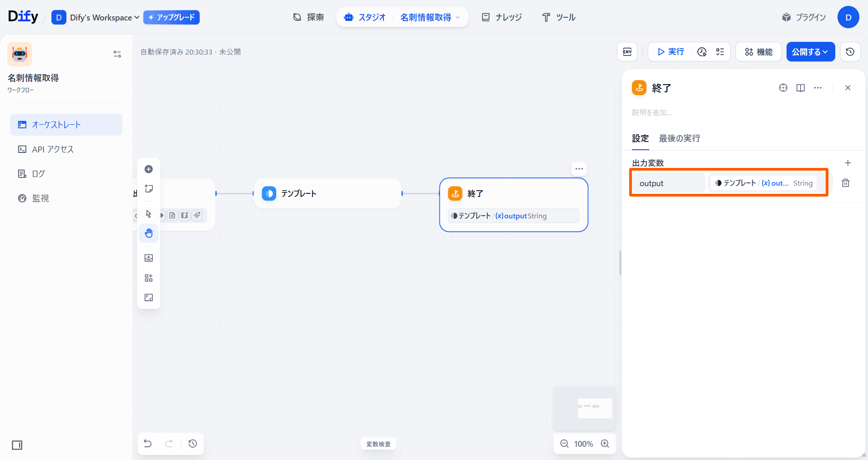This screenshot has width=868, height=460.
Task: Add output variable with plus icon
Action: pos(848,163)
